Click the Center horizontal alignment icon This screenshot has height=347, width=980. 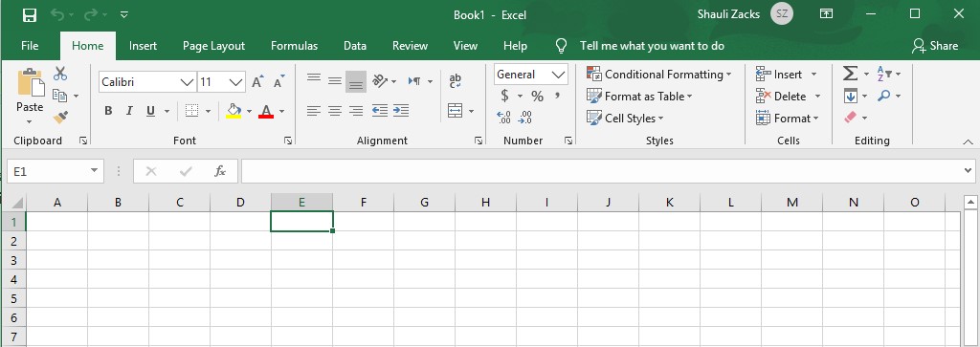pyautogui.click(x=335, y=111)
